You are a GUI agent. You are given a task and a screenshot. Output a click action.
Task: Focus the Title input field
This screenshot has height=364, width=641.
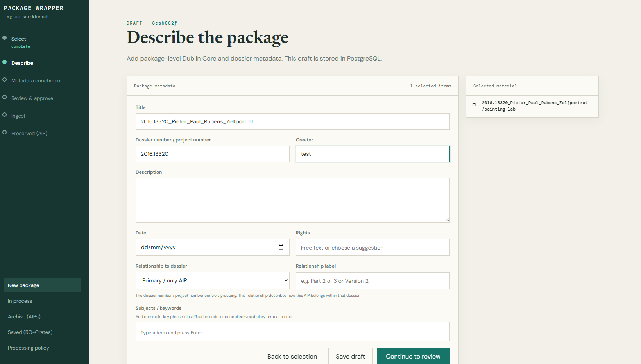[x=292, y=121]
